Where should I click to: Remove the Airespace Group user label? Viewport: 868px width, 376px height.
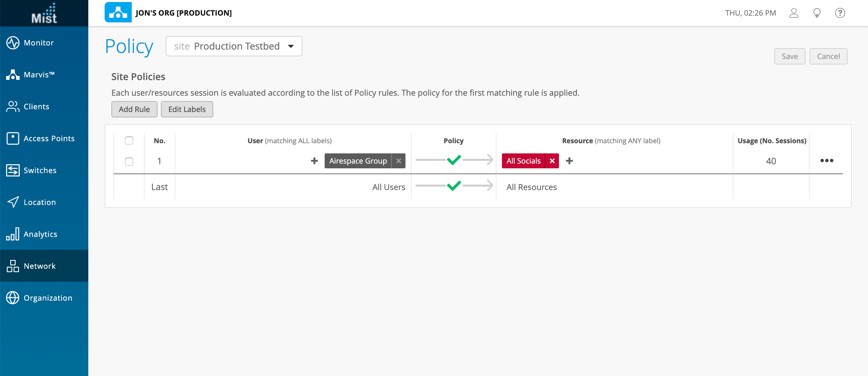(399, 161)
